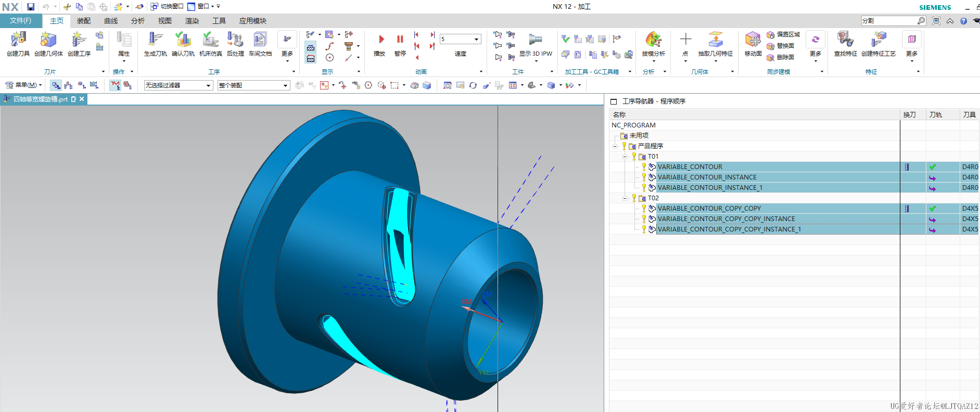
Task: Switch to the 分析 ribbon tab
Action: pyautogui.click(x=138, y=21)
